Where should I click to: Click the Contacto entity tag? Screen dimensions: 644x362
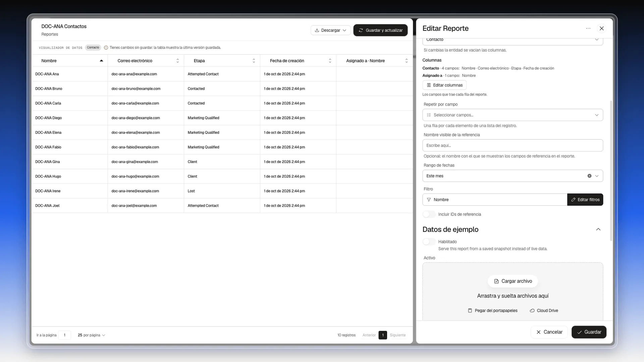pos(93,48)
